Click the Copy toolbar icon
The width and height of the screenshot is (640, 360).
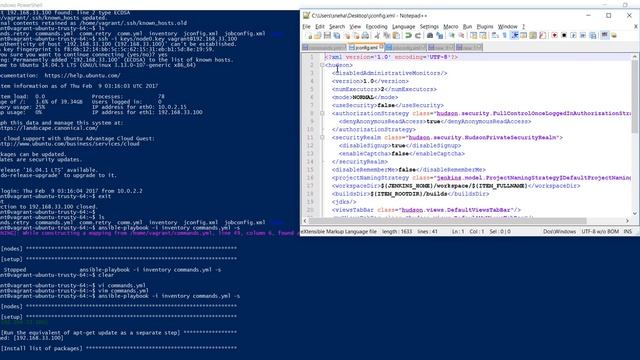coord(386,36)
